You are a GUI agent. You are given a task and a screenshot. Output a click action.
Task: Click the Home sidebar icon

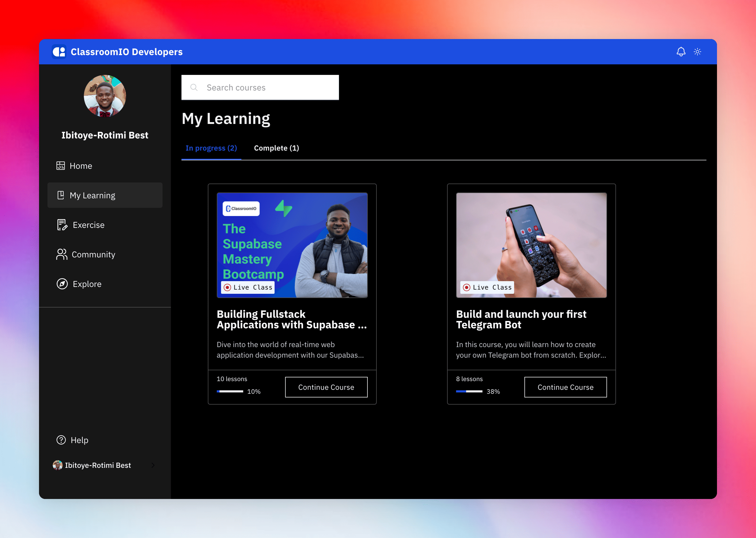pyautogui.click(x=61, y=166)
